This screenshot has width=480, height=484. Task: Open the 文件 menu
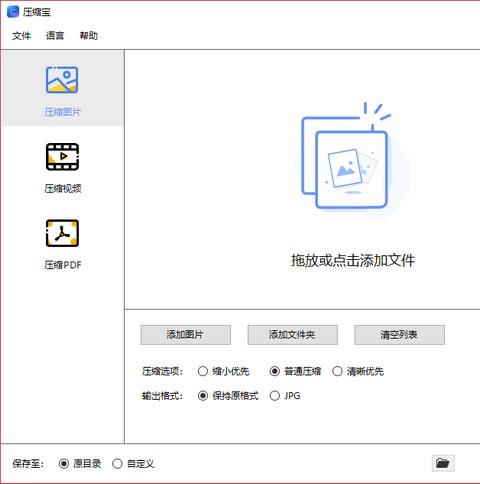pyautogui.click(x=21, y=36)
